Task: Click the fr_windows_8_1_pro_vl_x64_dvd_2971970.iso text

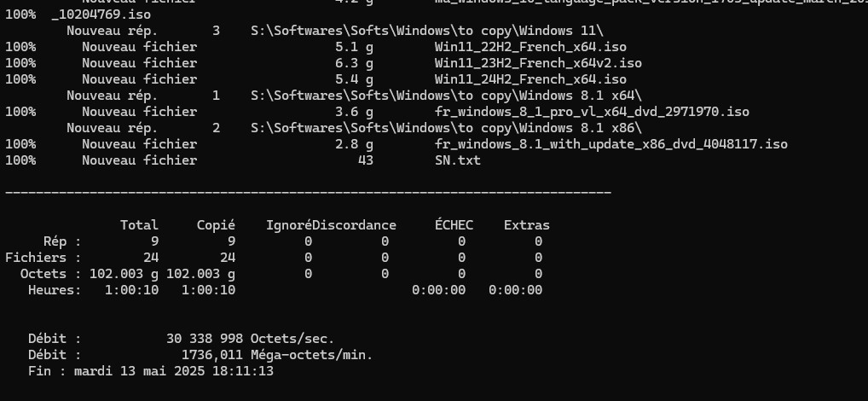Action: point(592,112)
